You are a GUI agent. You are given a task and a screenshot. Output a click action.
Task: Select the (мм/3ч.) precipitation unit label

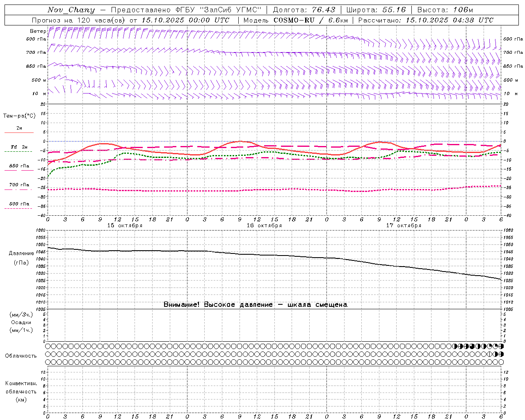pos(21,315)
